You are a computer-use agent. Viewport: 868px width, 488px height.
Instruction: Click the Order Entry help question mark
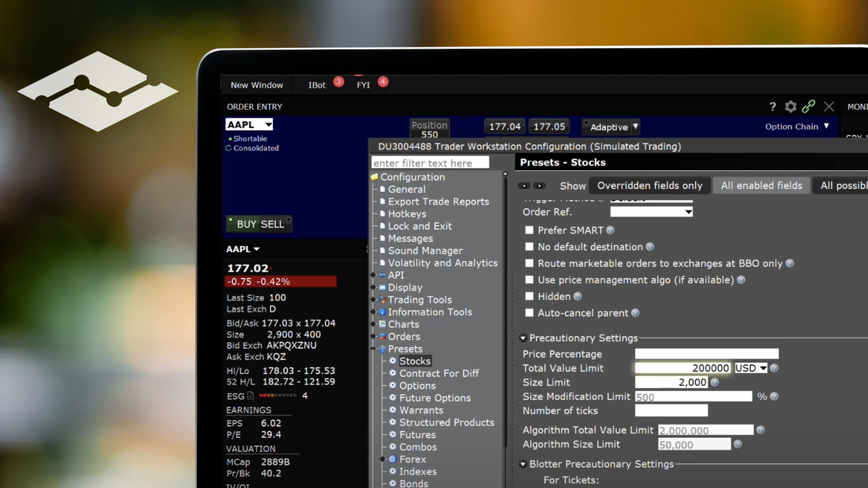773,107
